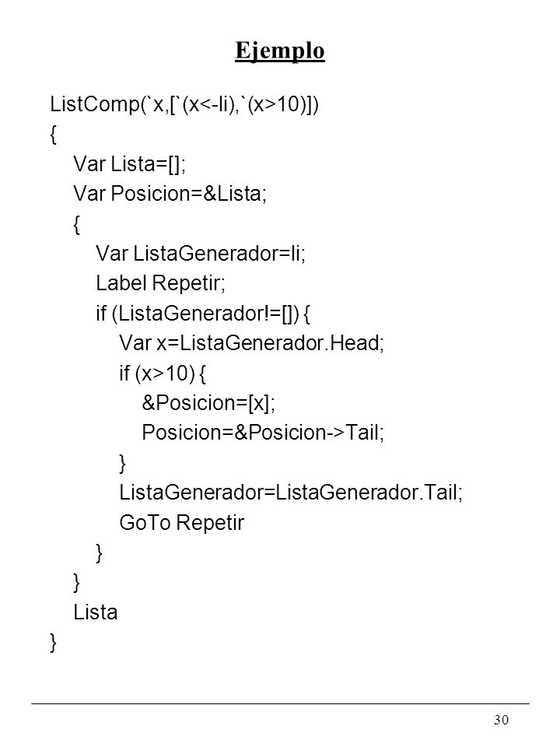Click the closing brace below Posicion->Tail line
Screen dimensions: 560x747
(x=122, y=463)
